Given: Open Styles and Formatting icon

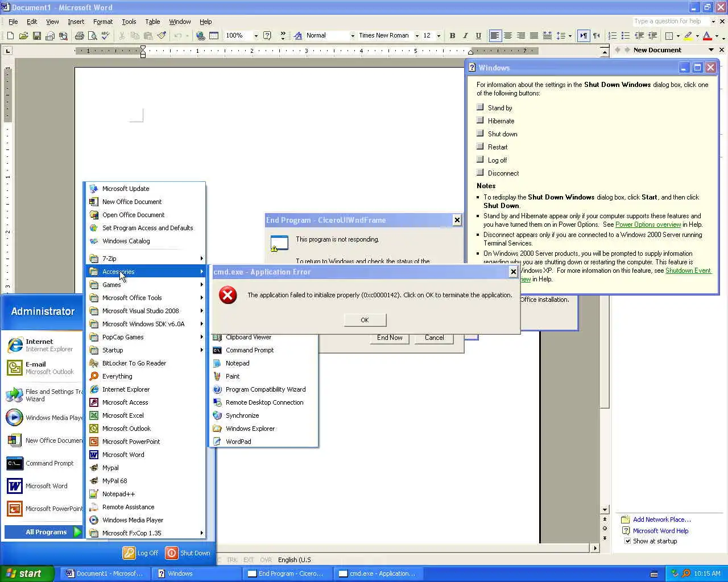Looking at the screenshot, I should [297, 36].
